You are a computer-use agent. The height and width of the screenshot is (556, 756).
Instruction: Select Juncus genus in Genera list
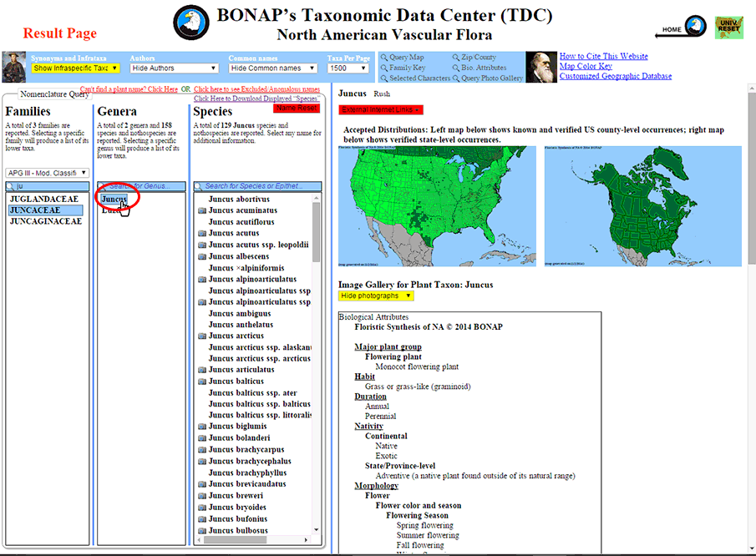(114, 199)
